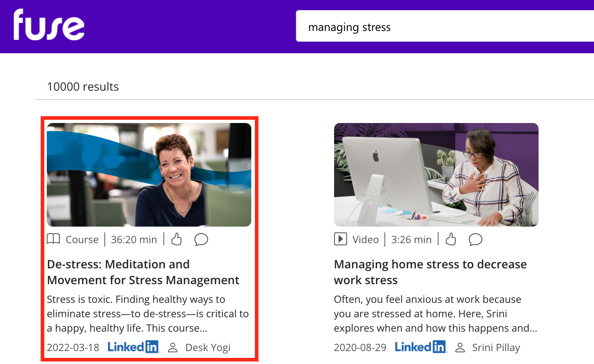Click LinkedIn logo under De-stress course

click(x=134, y=347)
